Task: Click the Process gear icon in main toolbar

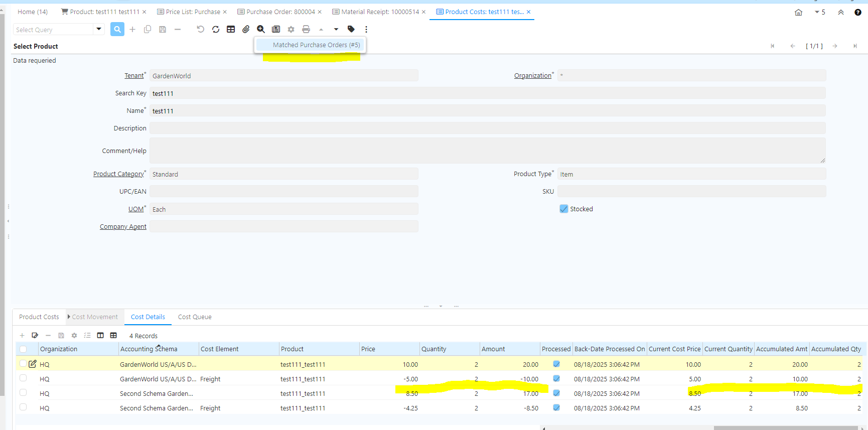Action: (x=291, y=30)
